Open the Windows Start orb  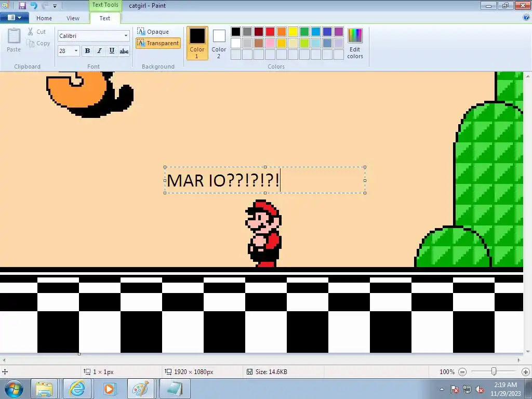click(x=14, y=389)
